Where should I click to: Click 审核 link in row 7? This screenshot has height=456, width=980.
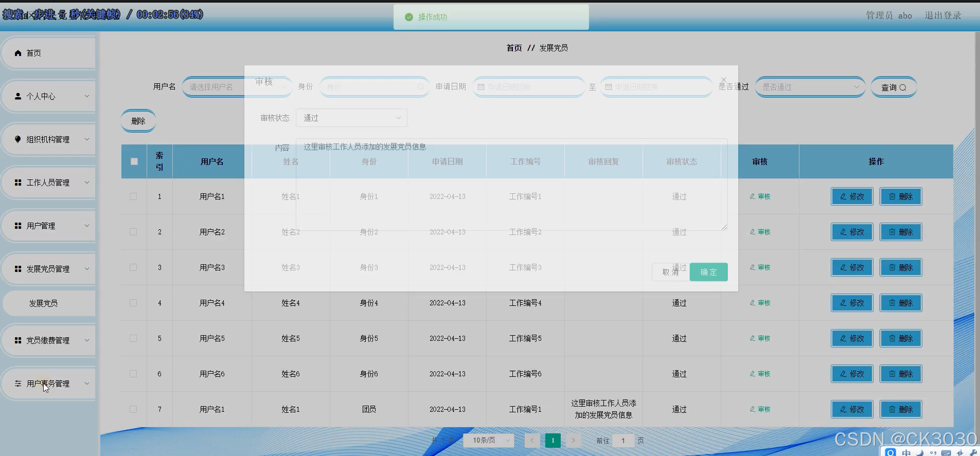point(760,409)
